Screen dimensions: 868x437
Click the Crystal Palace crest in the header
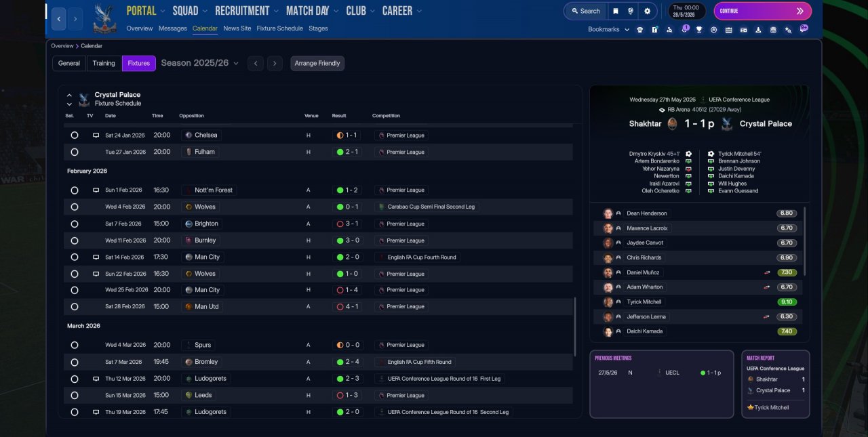pos(104,19)
